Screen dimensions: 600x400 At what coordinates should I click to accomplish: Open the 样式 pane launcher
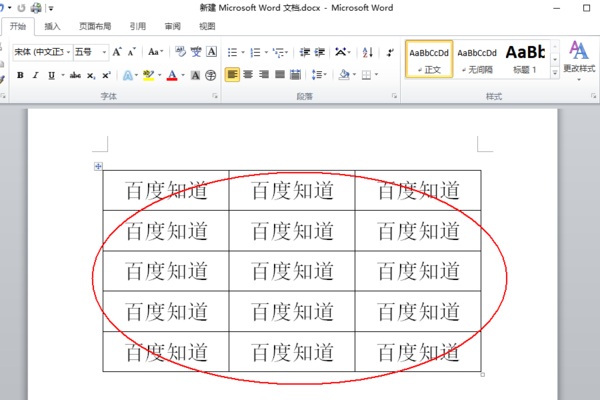click(x=593, y=96)
